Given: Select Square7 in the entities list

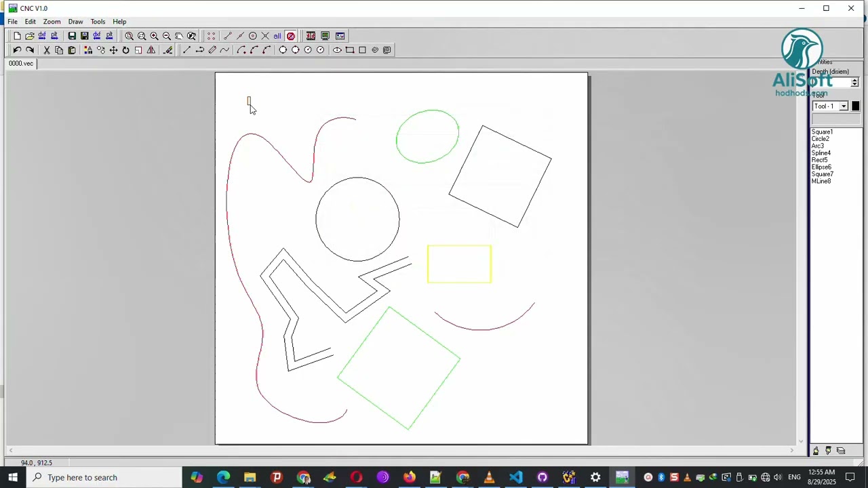Looking at the screenshot, I should coord(822,174).
